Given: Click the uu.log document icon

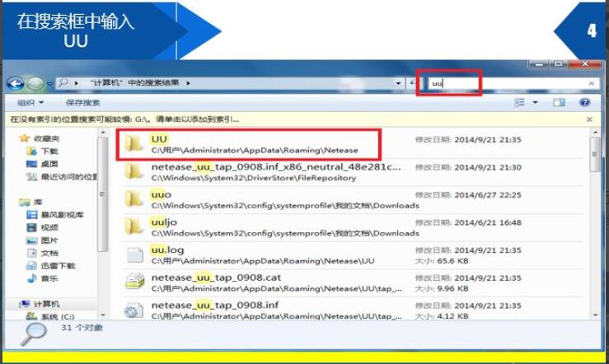Looking at the screenshot, I should click(135, 255).
